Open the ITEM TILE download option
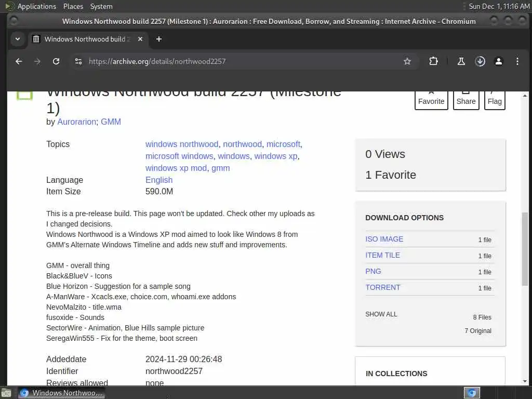Viewport: 532px width, 399px height. coord(382,255)
